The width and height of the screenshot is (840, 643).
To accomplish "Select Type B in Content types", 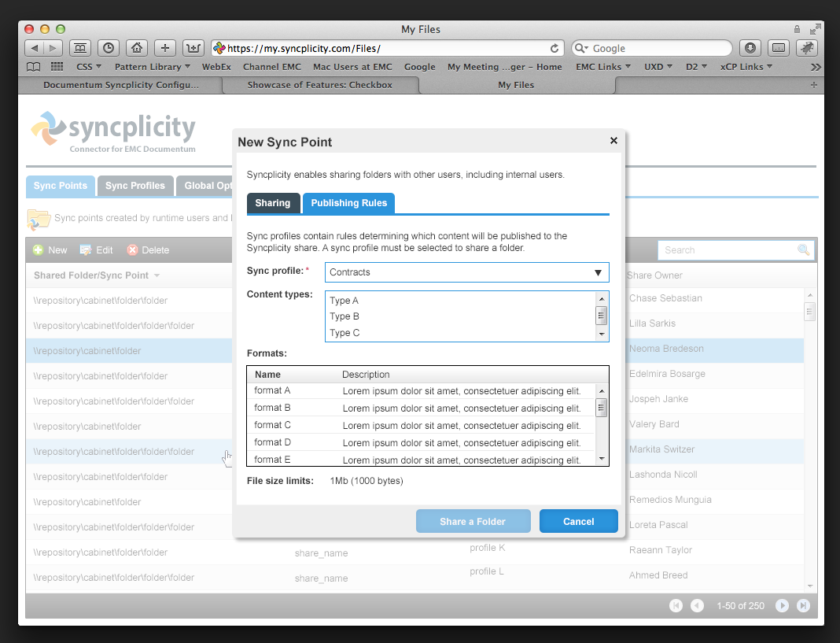I will coord(344,316).
